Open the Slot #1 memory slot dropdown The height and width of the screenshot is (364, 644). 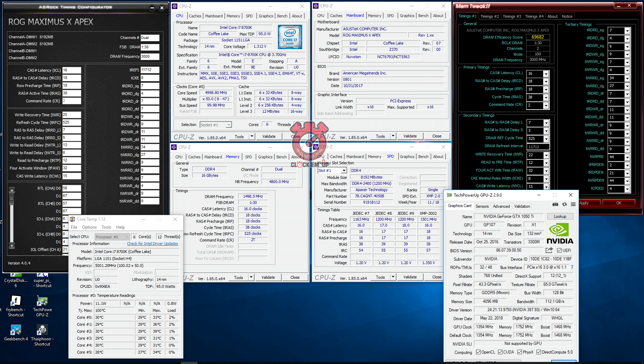pyautogui.click(x=344, y=171)
